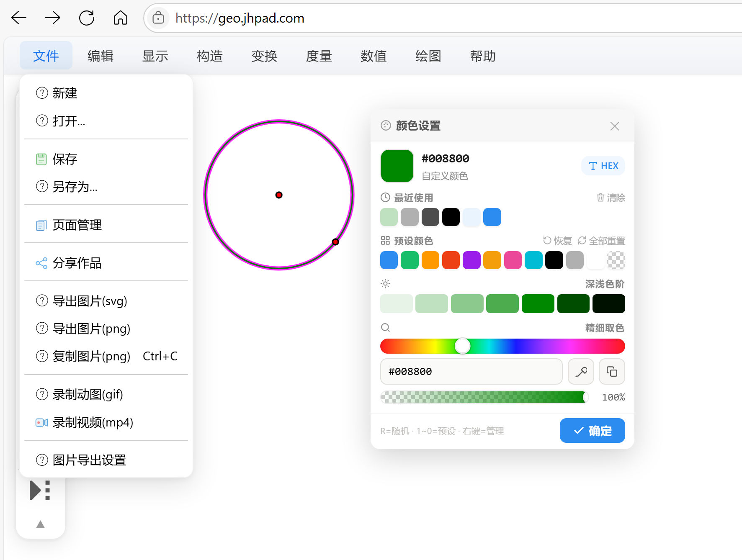Click the play/step icon in the left toolbar
The image size is (742, 560).
[x=40, y=490]
